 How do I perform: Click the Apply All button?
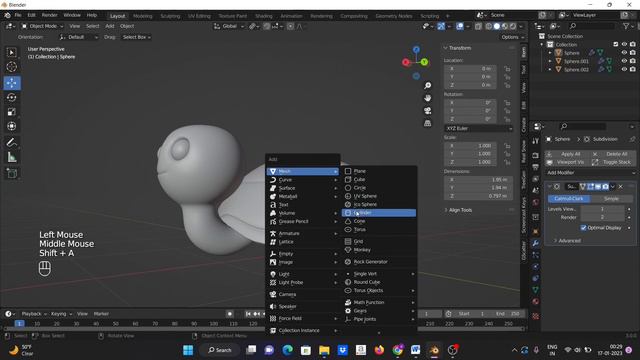coord(567,154)
